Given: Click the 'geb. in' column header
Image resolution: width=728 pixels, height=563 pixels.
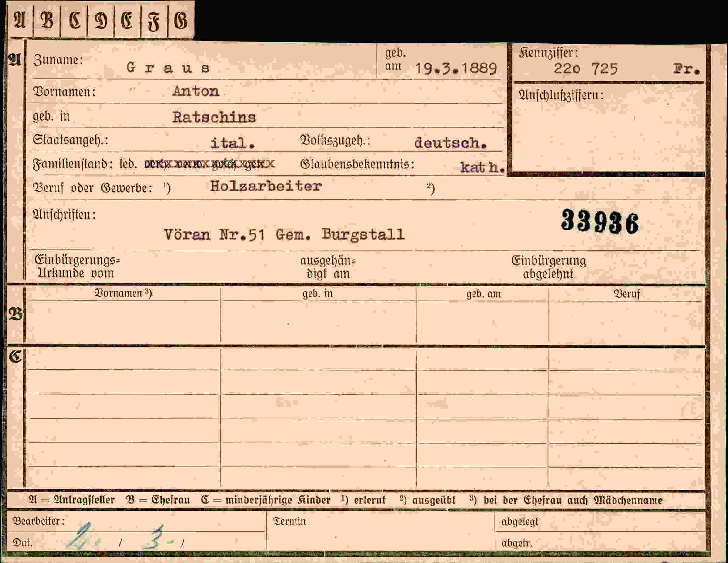Looking at the screenshot, I should pyautogui.click(x=317, y=294).
